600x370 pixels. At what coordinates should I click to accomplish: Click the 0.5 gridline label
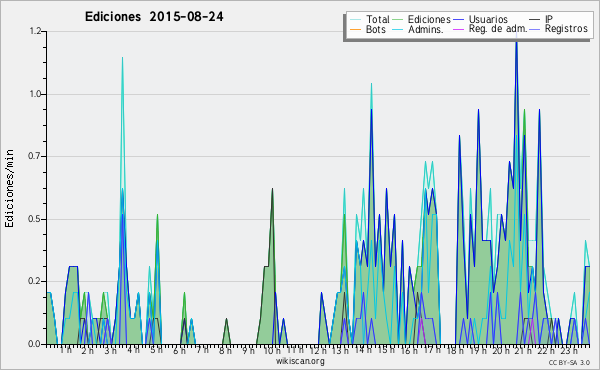tap(35, 219)
